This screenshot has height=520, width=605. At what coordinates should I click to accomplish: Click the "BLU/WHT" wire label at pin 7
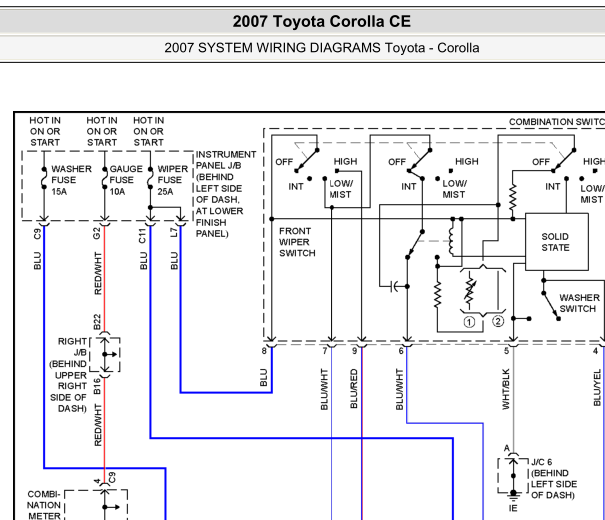coord(324,390)
